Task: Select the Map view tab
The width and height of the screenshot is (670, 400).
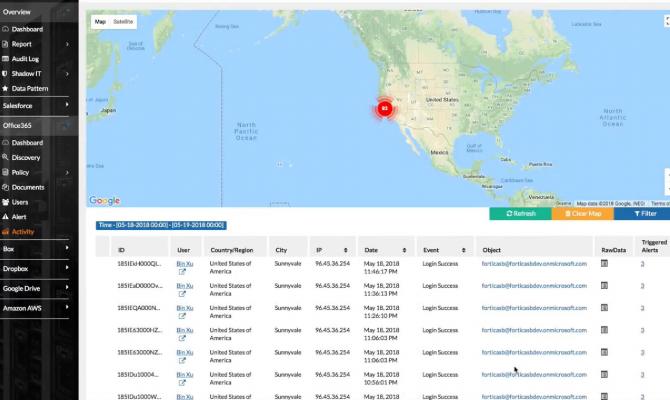Action: pos(100,22)
